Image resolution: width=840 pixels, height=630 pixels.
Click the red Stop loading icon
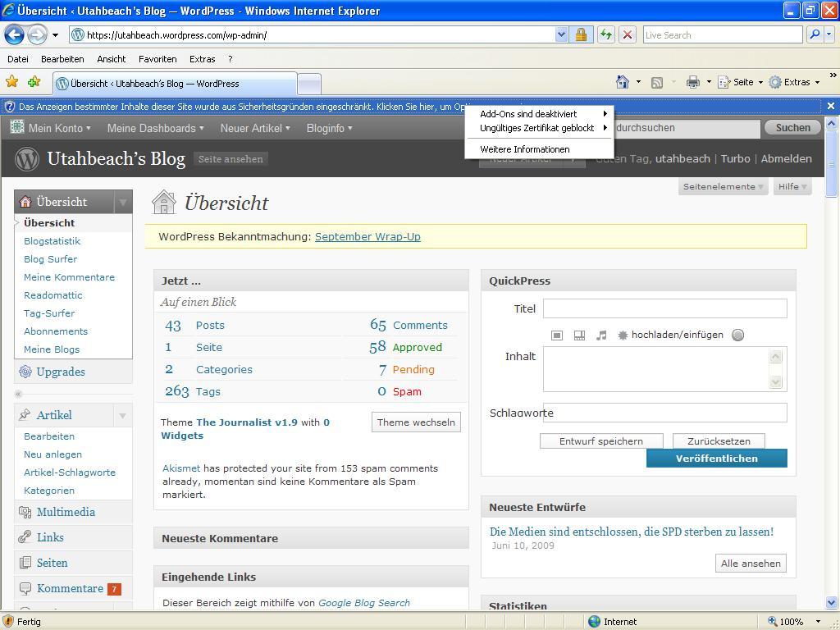click(628, 35)
